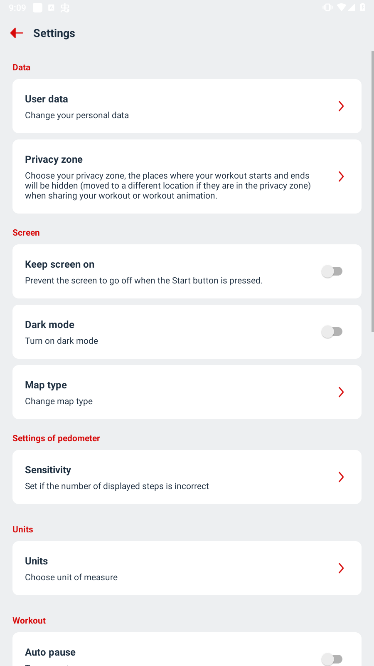Tap the Map type chevron arrow
The height and width of the screenshot is (666, 374).
pos(341,392)
